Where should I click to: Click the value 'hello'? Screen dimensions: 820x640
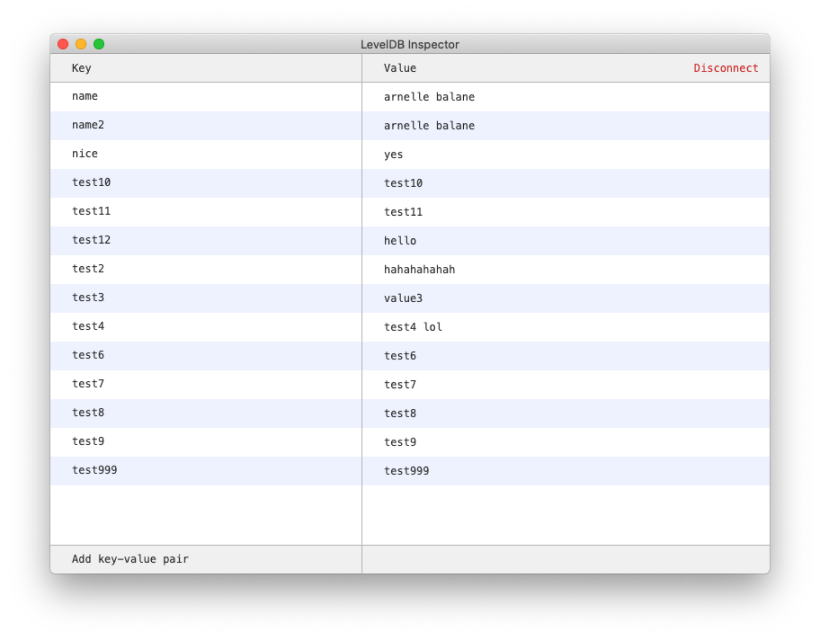pos(400,241)
